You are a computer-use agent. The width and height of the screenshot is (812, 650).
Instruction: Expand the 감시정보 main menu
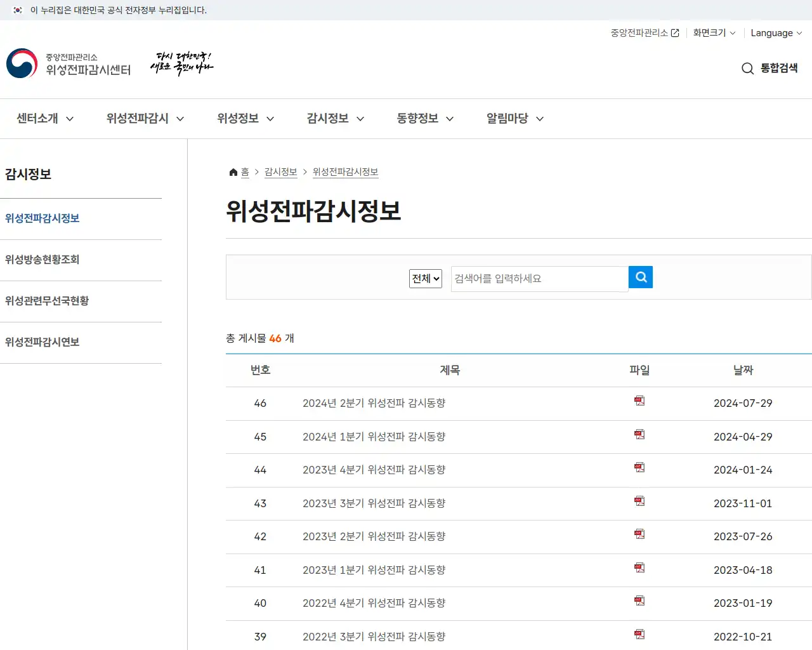[336, 119]
